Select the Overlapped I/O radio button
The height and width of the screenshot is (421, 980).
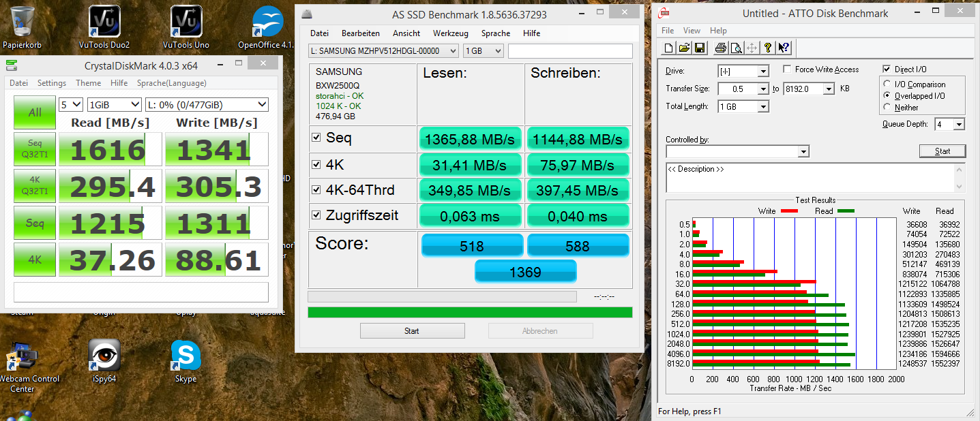pyautogui.click(x=887, y=96)
